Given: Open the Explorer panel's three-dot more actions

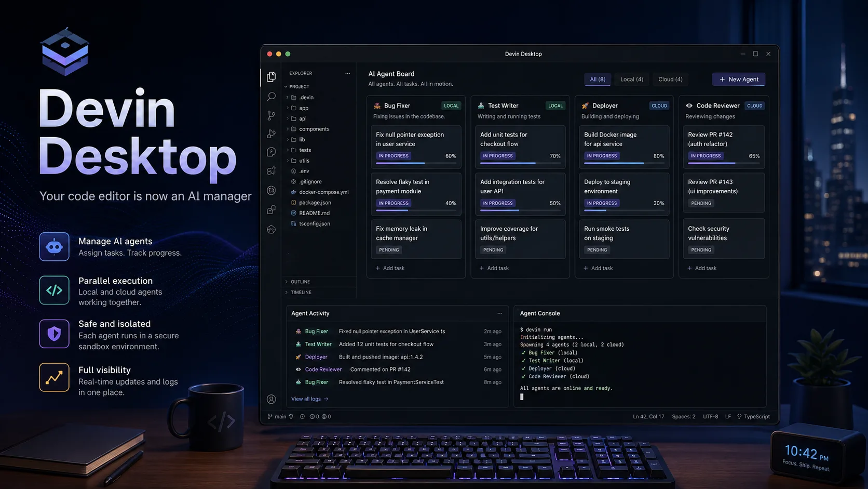Looking at the screenshot, I should pos(347,73).
